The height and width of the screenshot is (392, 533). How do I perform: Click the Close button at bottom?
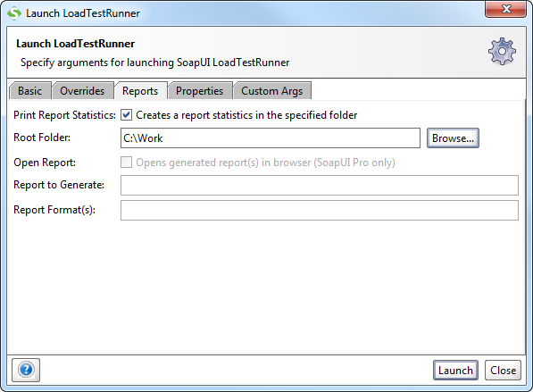[x=503, y=371]
